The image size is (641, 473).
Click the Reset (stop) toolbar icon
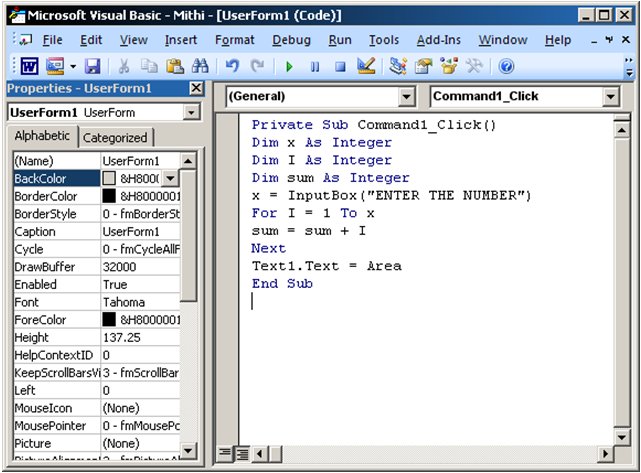(x=340, y=67)
